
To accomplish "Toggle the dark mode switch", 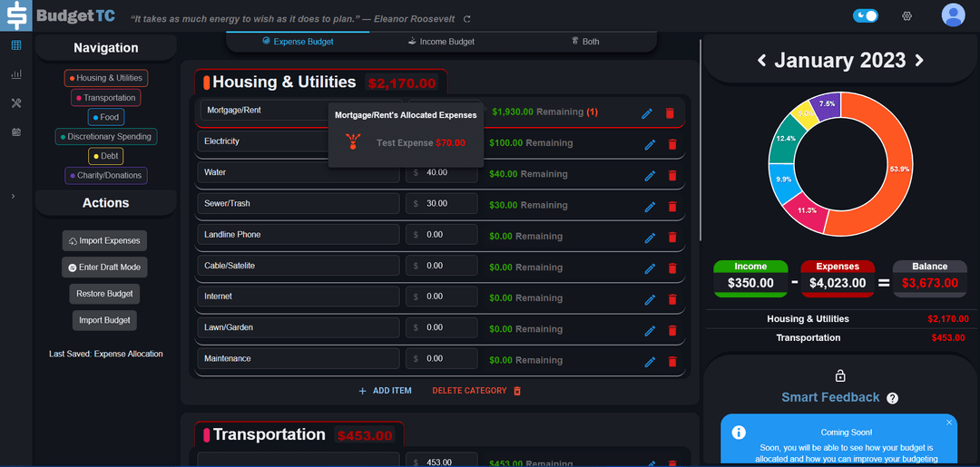I will pos(866,15).
